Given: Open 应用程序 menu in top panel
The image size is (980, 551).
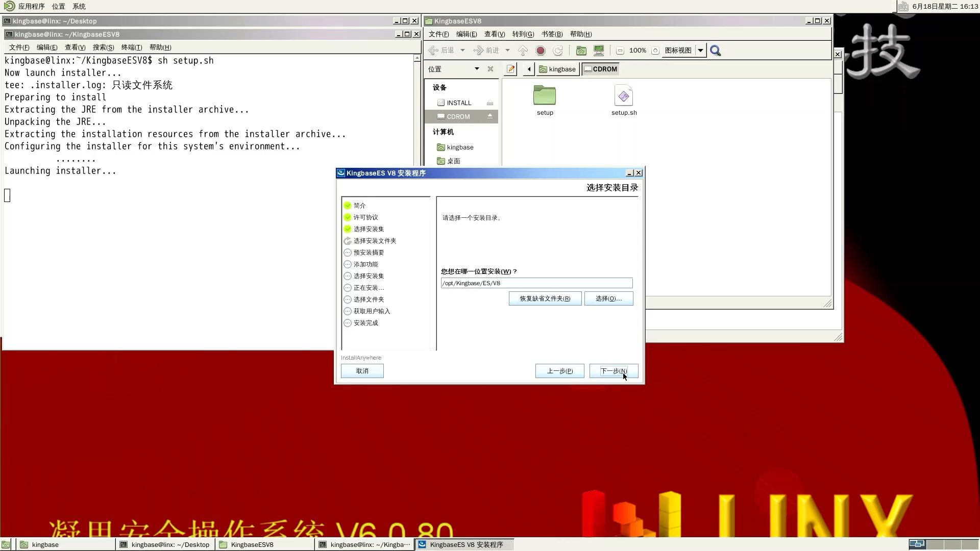Looking at the screenshot, I should pos(31,6).
